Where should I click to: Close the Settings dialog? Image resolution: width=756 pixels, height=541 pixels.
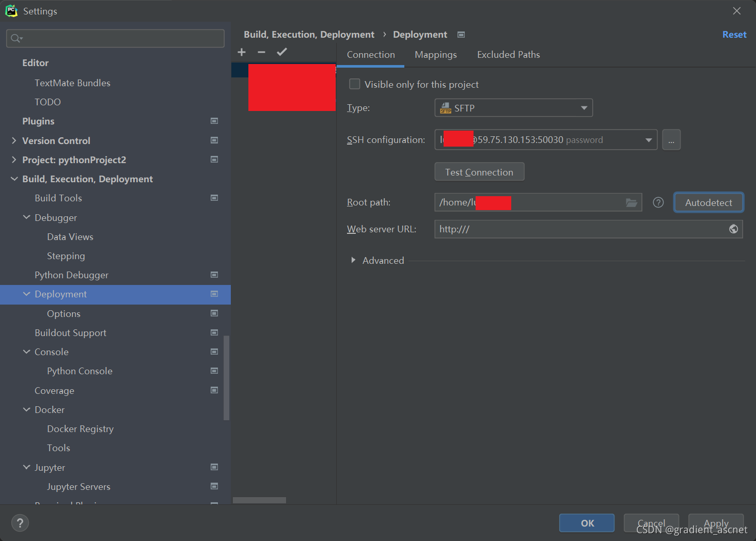(736, 11)
